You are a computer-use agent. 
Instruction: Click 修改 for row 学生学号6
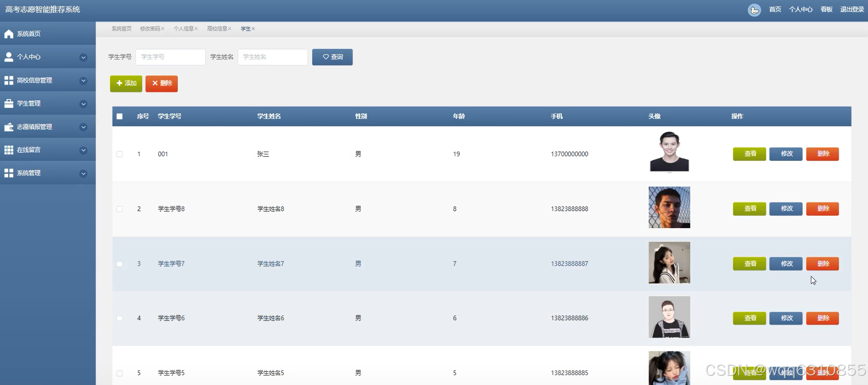click(x=786, y=318)
